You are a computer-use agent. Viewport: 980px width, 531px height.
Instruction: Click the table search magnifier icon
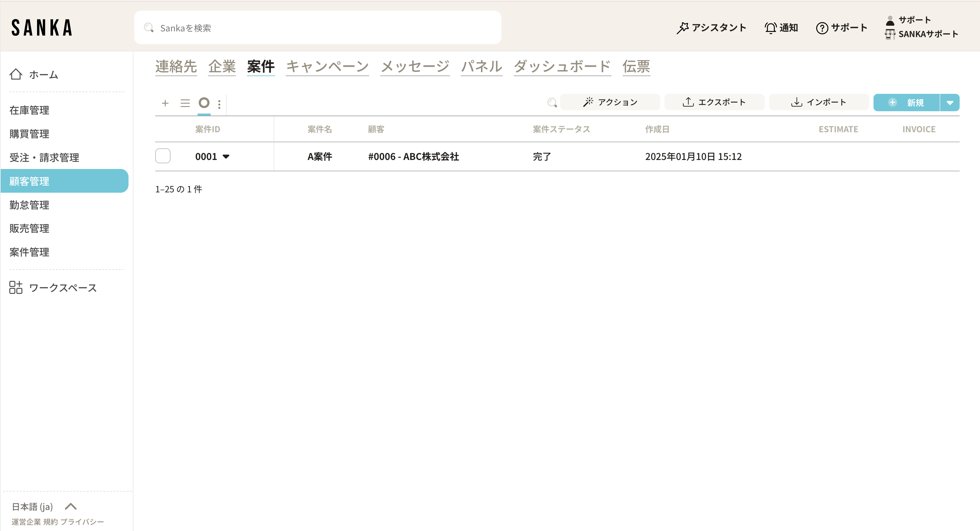click(552, 103)
